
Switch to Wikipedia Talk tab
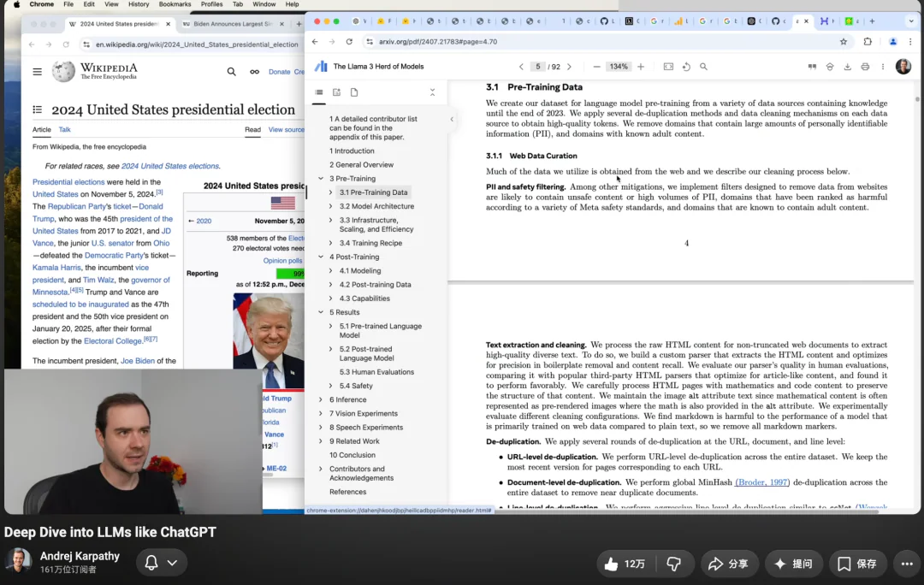(65, 130)
